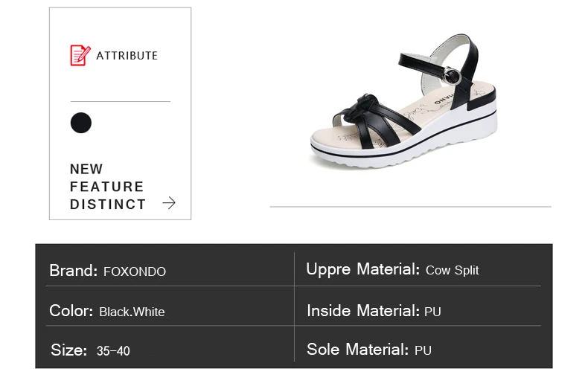Click the Black.White color value
Image resolution: width=588 pixels, height=392 pixels.
coord(132,312)
